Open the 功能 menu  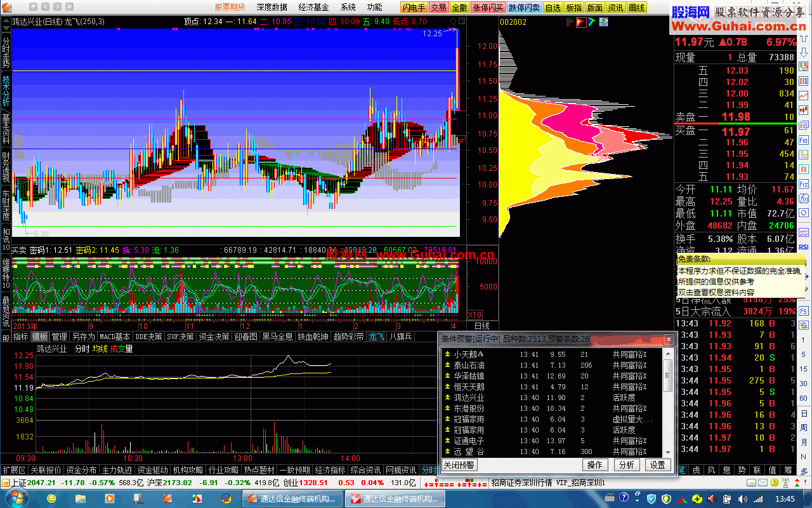pyautogui.click(x=374, y=8)
